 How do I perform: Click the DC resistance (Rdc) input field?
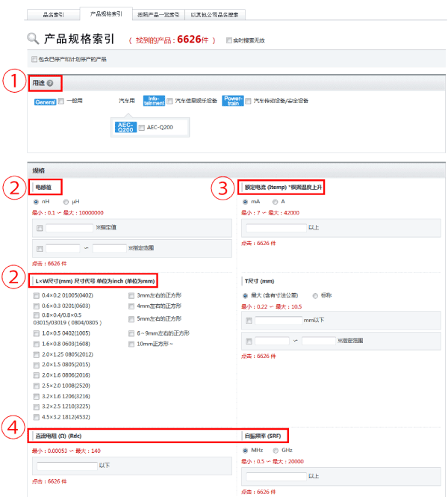tap(66, 466)
